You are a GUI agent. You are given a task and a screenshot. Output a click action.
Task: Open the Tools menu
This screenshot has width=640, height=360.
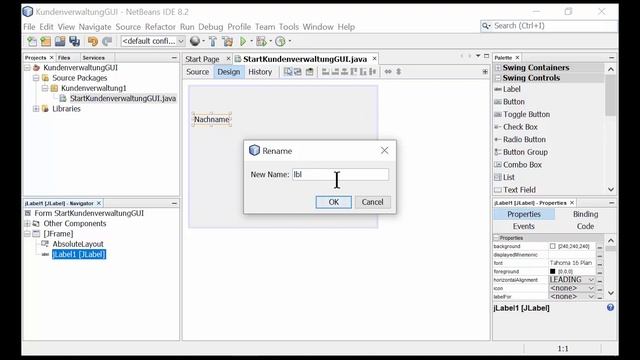[x=289, y=27]
